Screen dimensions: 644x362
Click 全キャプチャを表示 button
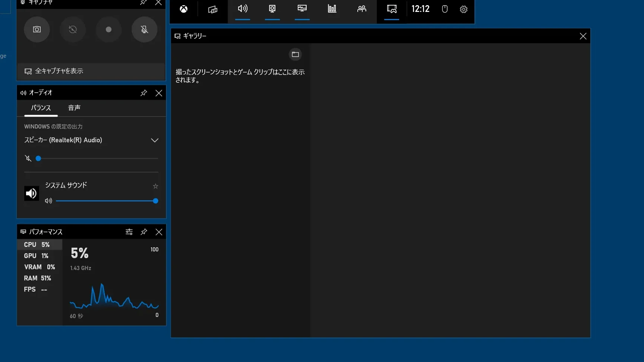coord(59,71)
